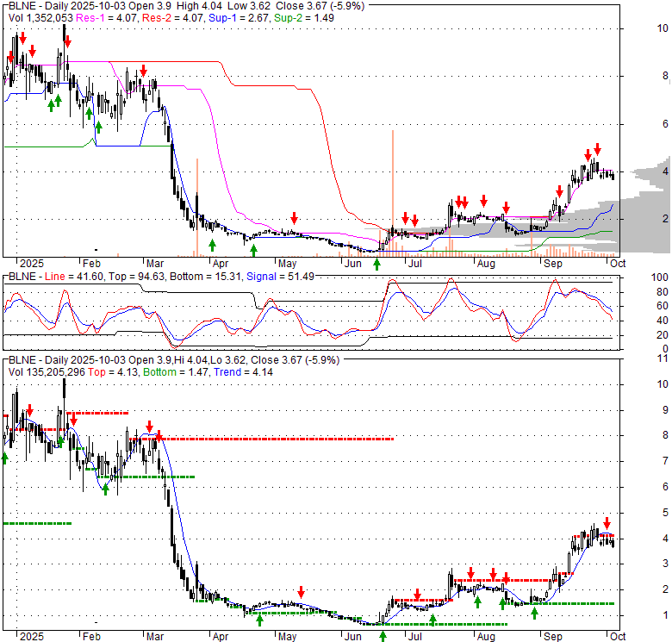Click the '100' value on the oscillator scale
This screenshot has height=642, width=672.
(x=660, y=277)
